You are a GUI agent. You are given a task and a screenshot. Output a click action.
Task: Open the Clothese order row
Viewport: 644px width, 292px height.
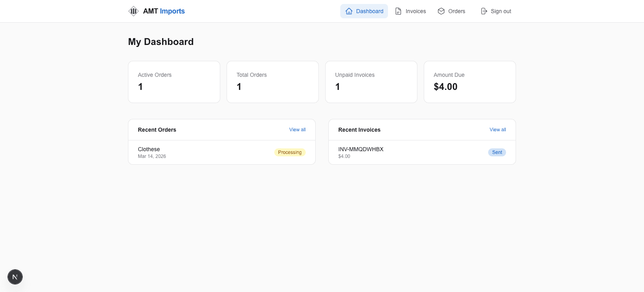point(222,152)
